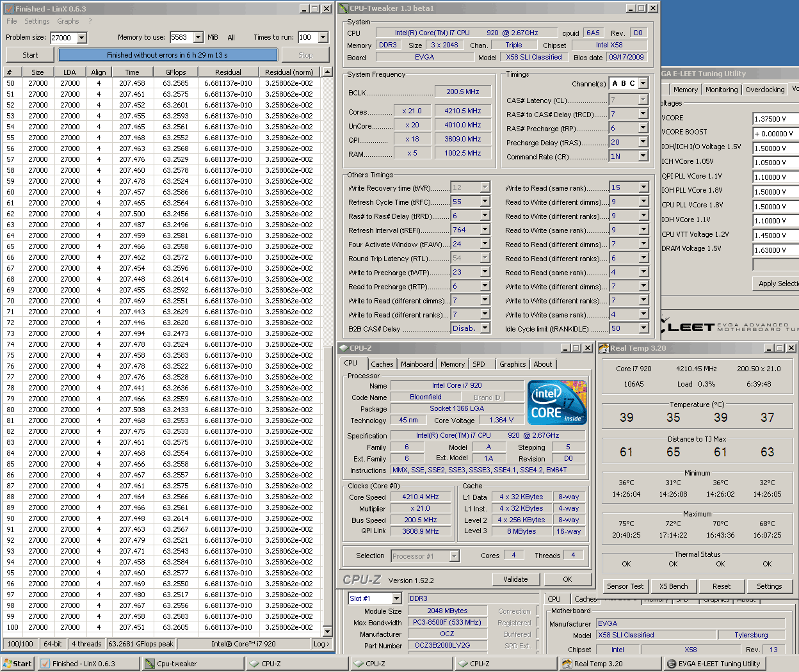This screenshot has width=799, height=672.
Task: Click the Start button in LinX
Action: tap(30, 55)
